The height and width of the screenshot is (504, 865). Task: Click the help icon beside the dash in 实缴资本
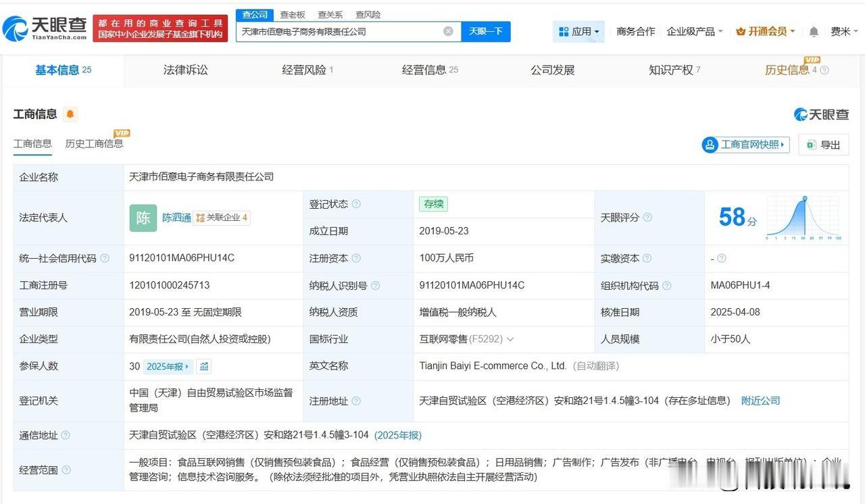point(722,258)
